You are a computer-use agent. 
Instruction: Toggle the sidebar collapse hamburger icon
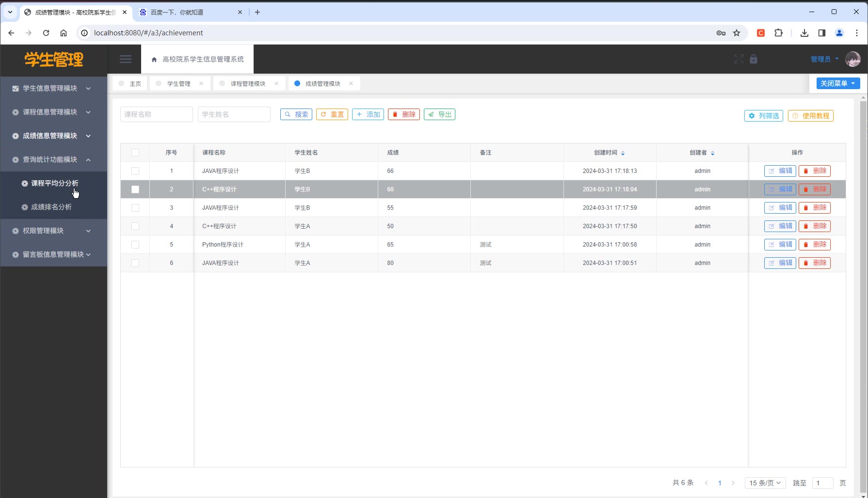pyautogui.click(x=126, y=59)
